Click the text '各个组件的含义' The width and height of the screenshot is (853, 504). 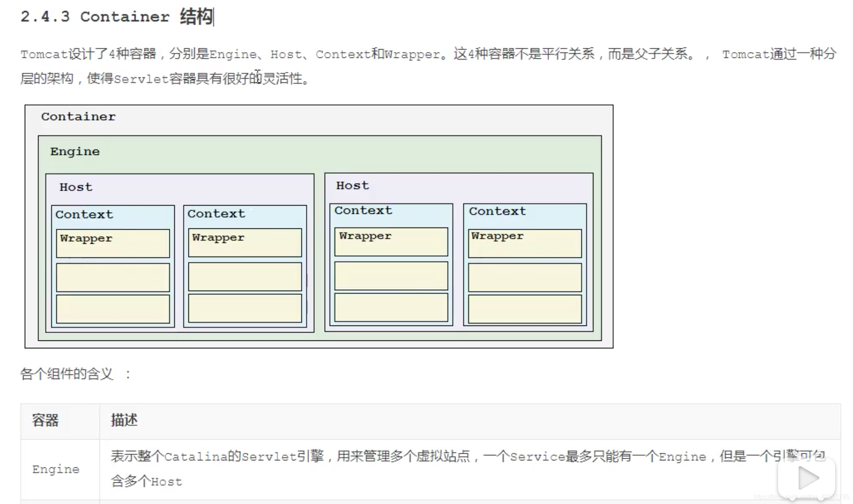point(67,374)
